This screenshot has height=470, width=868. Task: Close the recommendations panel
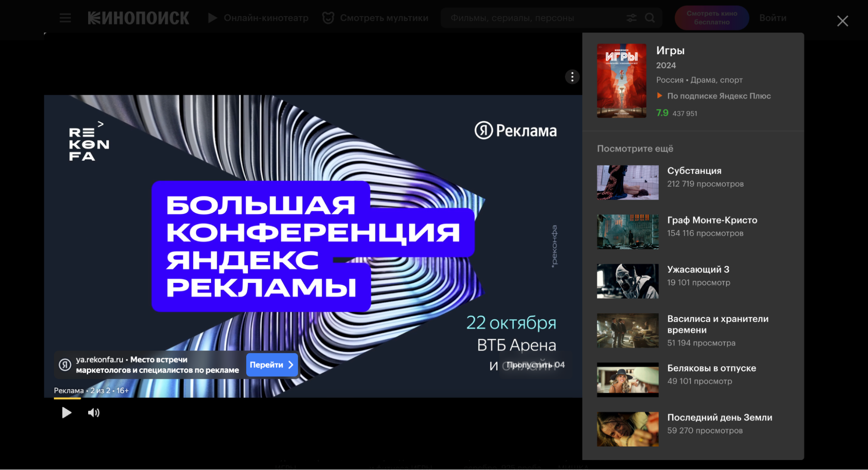[x=842, y=20]
